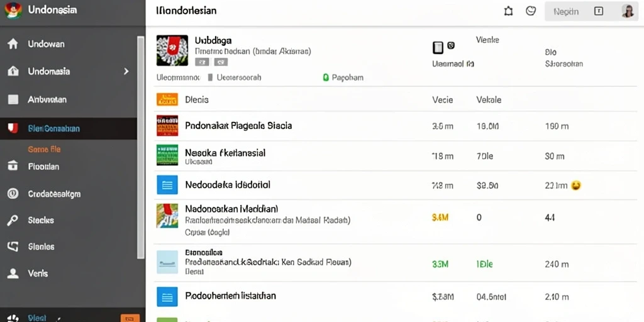
Task: Click the smiley face icon in top bar
Action: pos(531,11)
